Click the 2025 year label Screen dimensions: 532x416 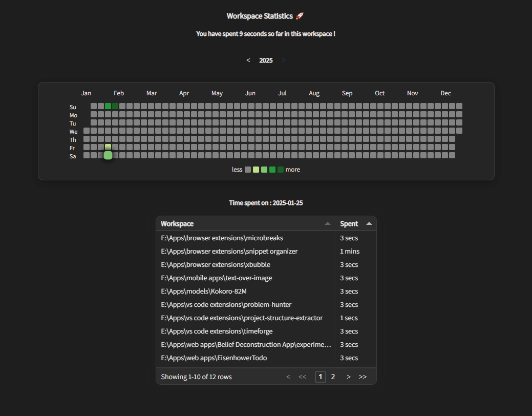point(266,60)
